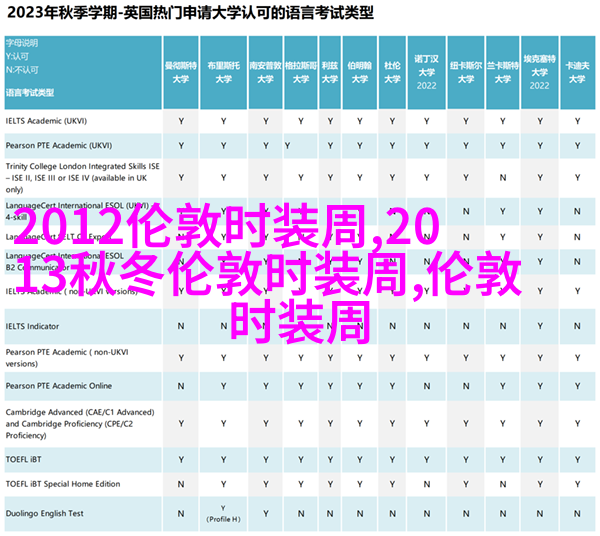Click the '曼彻斯特大学' column header
600x536 pixels.
[181, 72]
